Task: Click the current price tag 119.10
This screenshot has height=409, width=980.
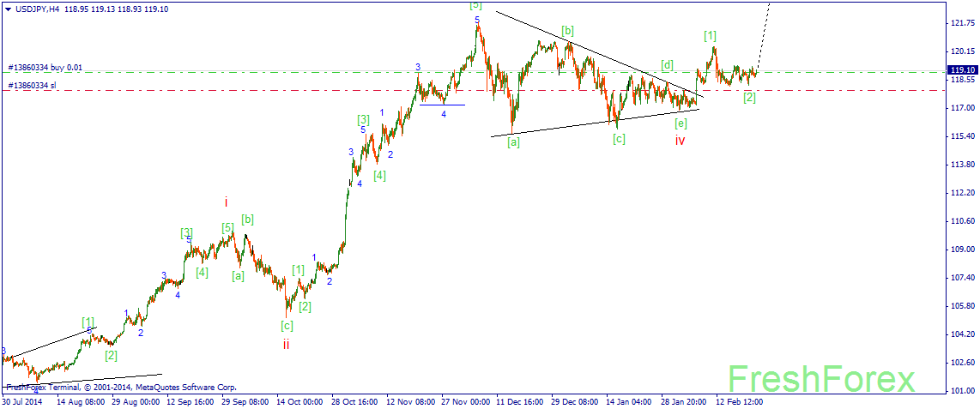Action: click(963, 69)
